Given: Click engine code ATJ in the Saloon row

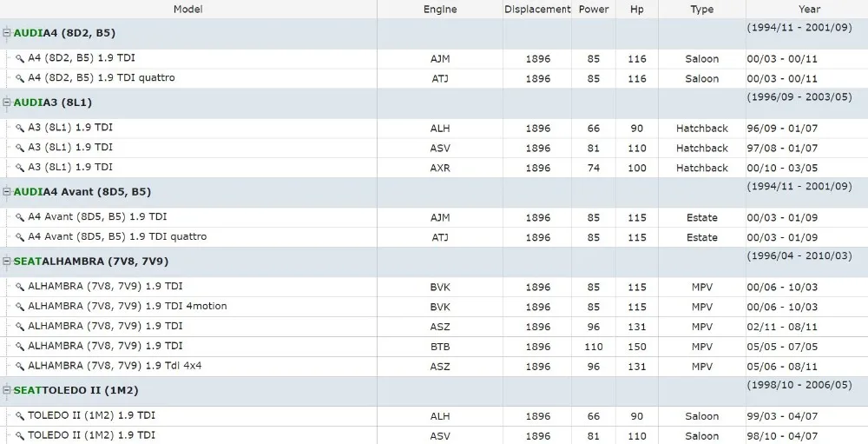Looking at the screenshot, I should coord(440,79).
